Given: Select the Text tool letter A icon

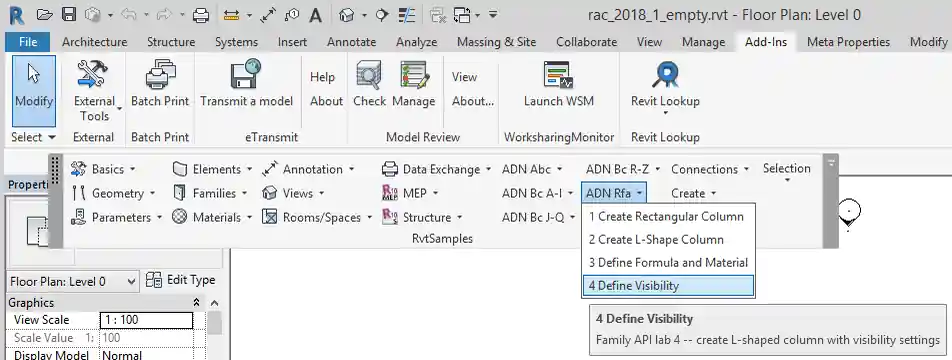Looking at the screenshot, I should 315,15.
